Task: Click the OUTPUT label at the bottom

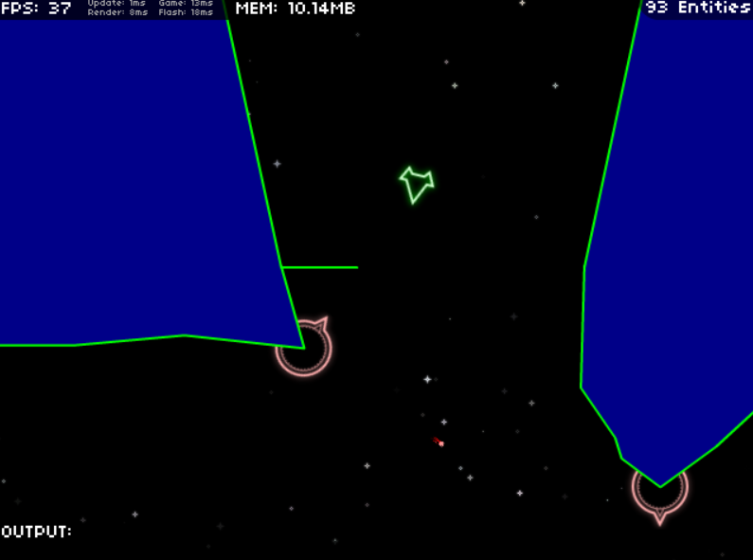Action: (x=36, y=532)
